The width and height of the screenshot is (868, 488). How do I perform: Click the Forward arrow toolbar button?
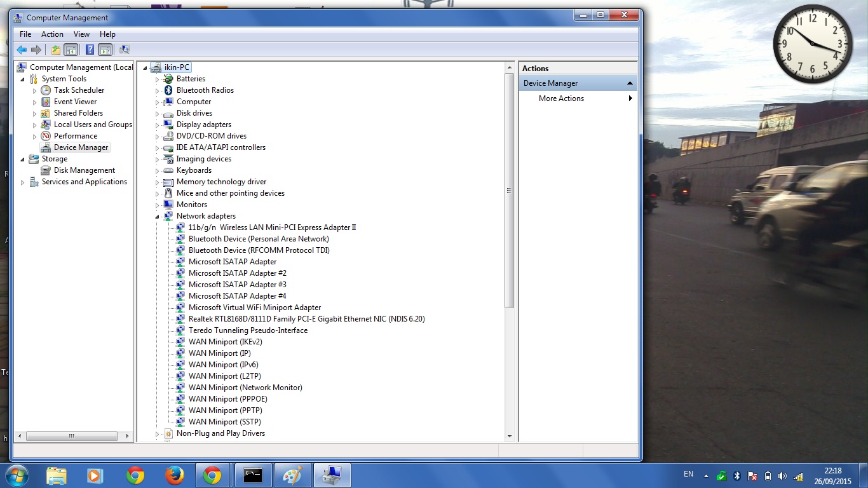[x=36, y=50]
